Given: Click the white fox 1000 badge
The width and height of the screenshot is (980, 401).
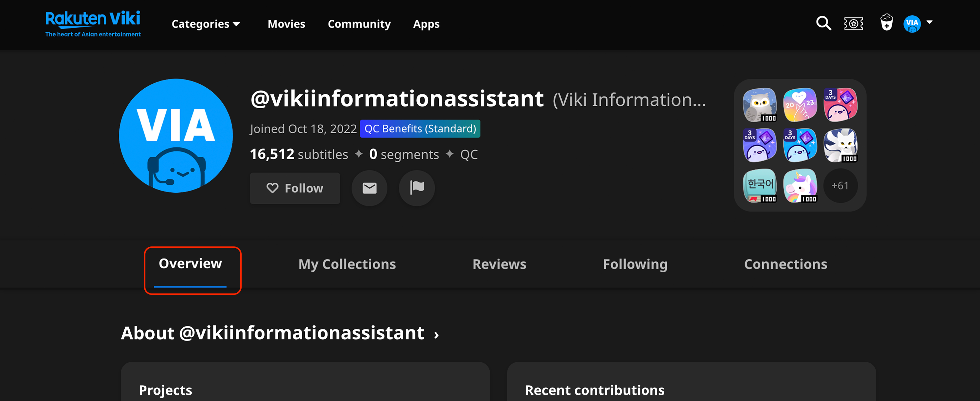Looking at the screenshot, I should pyautogui.click(x=840, y=145).
